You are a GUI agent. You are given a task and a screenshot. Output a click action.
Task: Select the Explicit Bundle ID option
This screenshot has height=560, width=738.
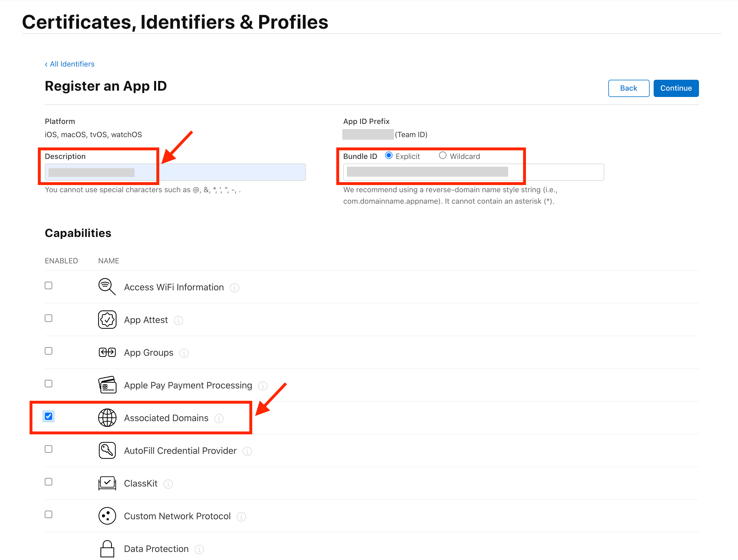[388, 156]
